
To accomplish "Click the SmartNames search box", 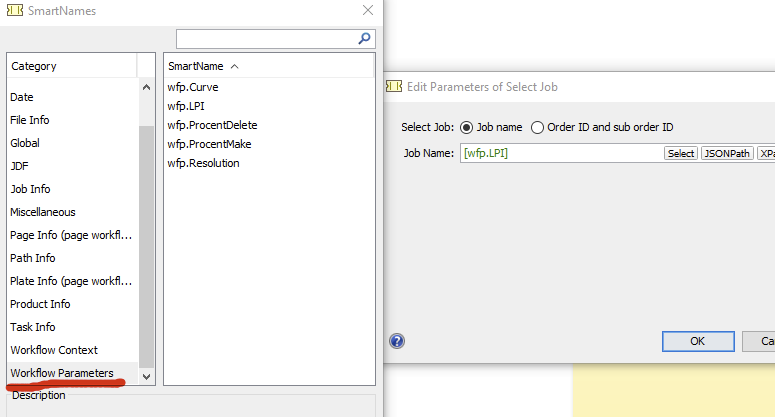I will point(266,39).
